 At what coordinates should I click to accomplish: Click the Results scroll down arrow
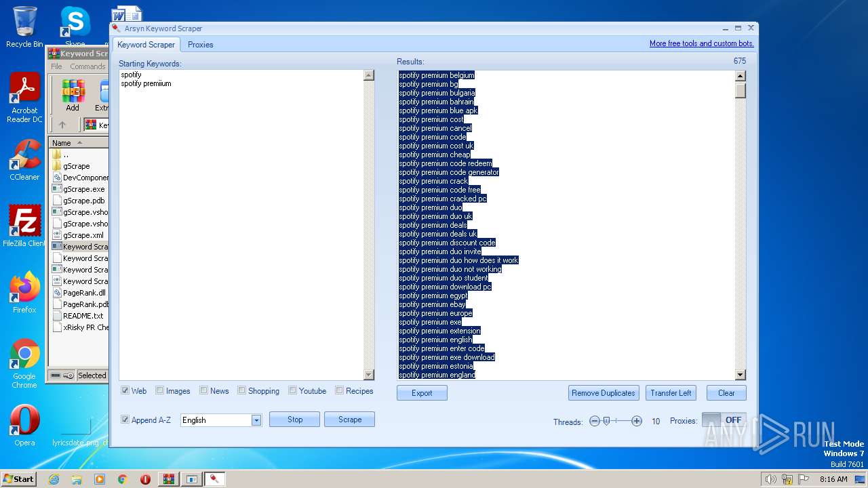pyautogui.click(x=741, y=375)
